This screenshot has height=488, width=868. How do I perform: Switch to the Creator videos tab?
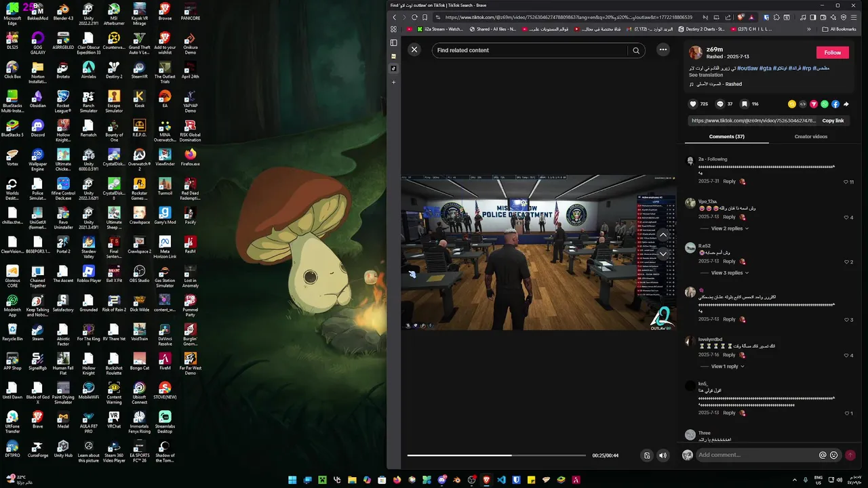coord(811,136)
